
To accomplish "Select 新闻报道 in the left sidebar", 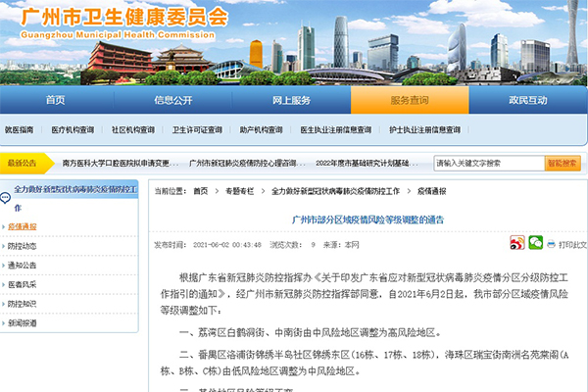I will (23, 323).
